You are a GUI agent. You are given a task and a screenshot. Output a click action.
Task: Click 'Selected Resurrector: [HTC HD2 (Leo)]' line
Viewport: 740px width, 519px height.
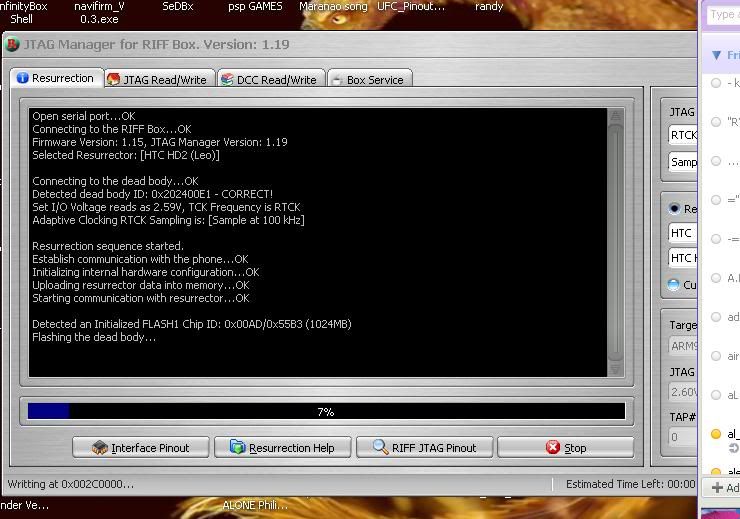pos(126,155)
